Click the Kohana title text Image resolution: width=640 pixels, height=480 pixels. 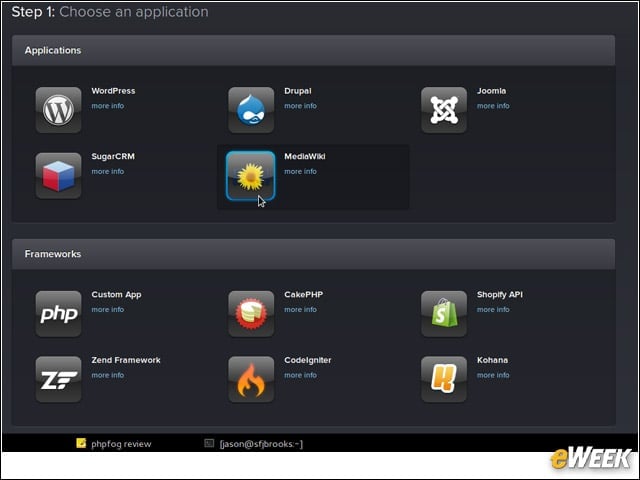492,360
